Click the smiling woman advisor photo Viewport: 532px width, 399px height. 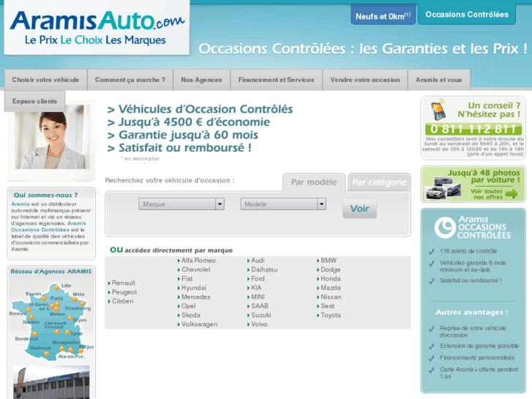coord(52,137)
